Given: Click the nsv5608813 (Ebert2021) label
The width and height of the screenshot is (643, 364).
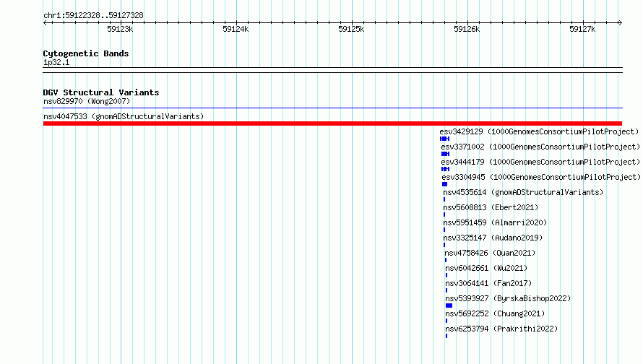Looking at the screenshot, I should [491, 207].
